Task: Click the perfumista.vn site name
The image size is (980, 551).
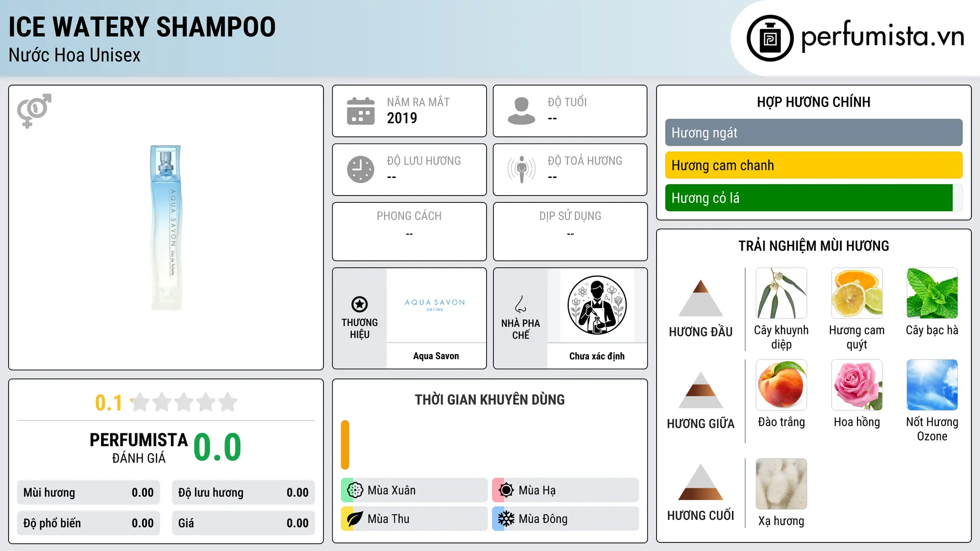Action: (882, 37)
